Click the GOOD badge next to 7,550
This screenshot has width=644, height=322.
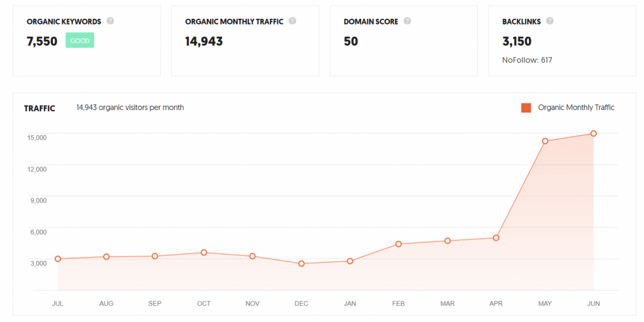(x=80, y=40)
